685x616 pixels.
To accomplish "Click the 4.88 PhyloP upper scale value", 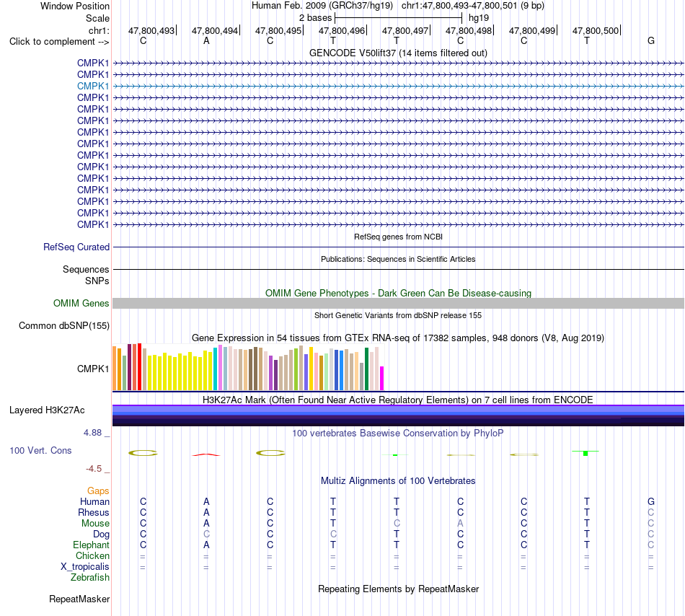I will pos(92,433).
